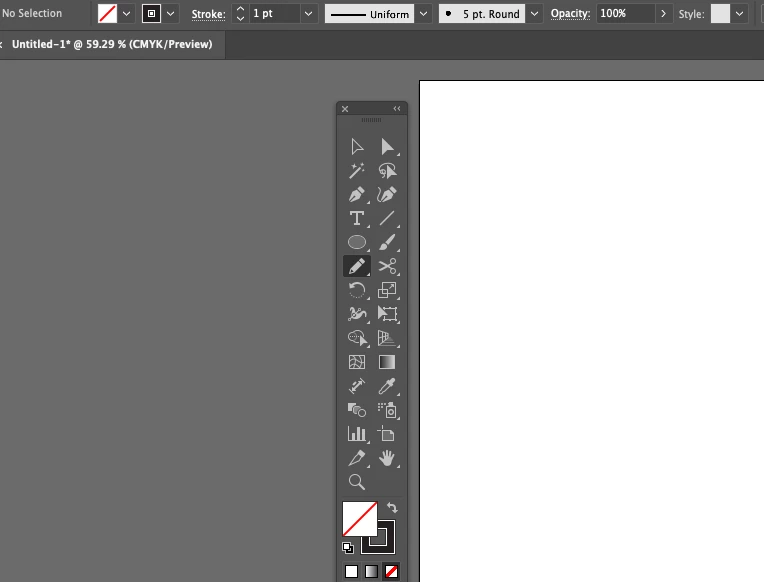
Task: Select the Blend tool
Action: coord(357,410)
